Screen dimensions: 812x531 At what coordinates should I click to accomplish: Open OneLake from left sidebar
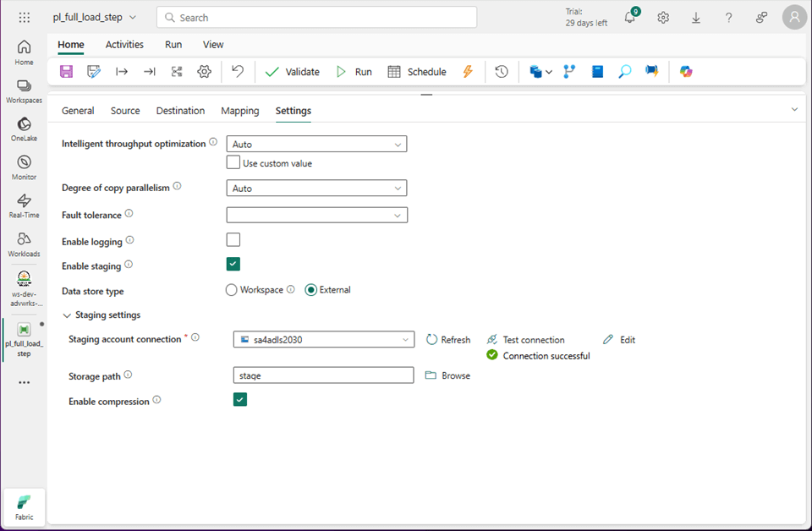(x=24, y=129)
